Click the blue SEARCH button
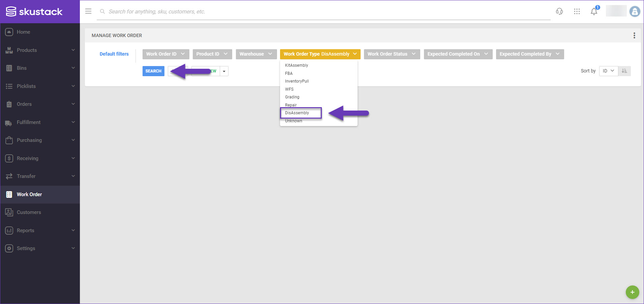This screenshot has width=644, height=304. [x=153, y=71]
